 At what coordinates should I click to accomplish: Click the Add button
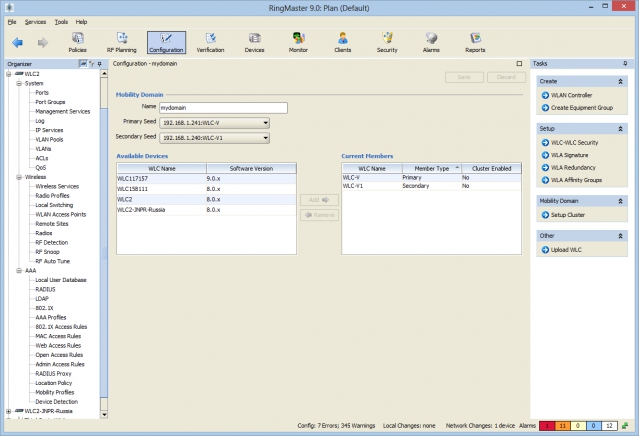[x=319, y=200]
